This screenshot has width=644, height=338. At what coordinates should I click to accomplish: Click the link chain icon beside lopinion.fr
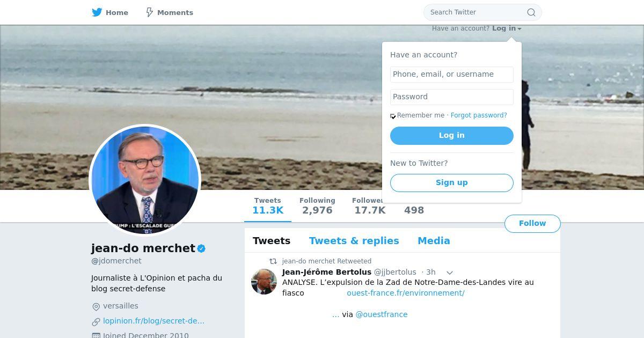pyautogui.click(x=96, y=321)
